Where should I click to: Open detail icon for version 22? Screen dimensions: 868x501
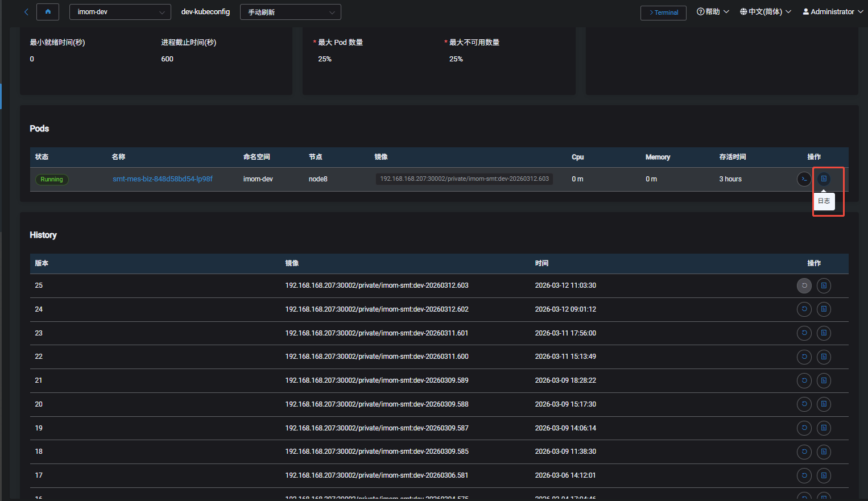click(824, 357)
